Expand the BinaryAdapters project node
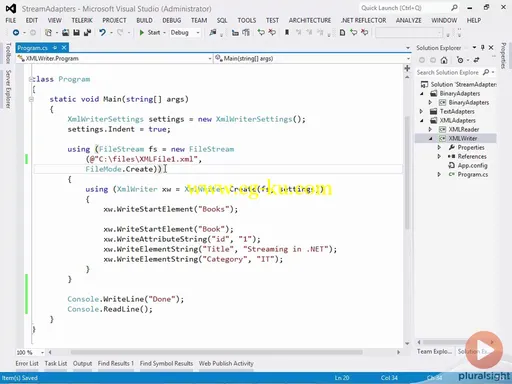 click(x=430, y=102)
